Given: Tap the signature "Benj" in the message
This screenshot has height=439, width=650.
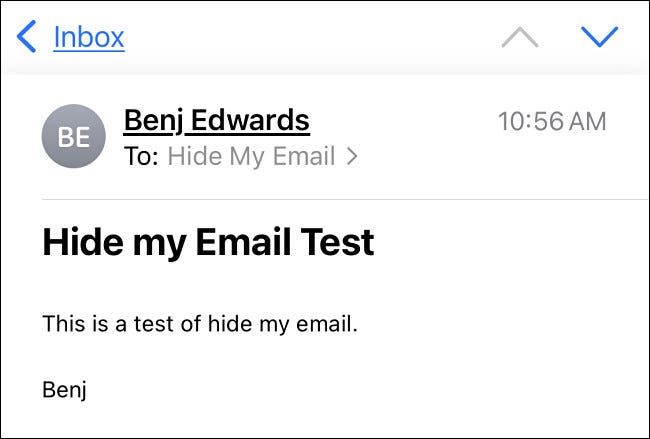Looking at the screenshot, I should (65, 389).
